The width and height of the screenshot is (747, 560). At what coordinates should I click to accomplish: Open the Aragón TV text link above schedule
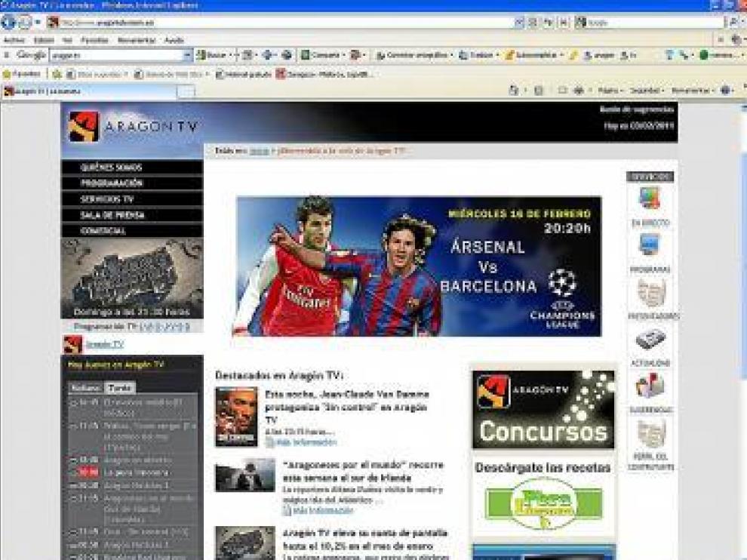(104, 344)
